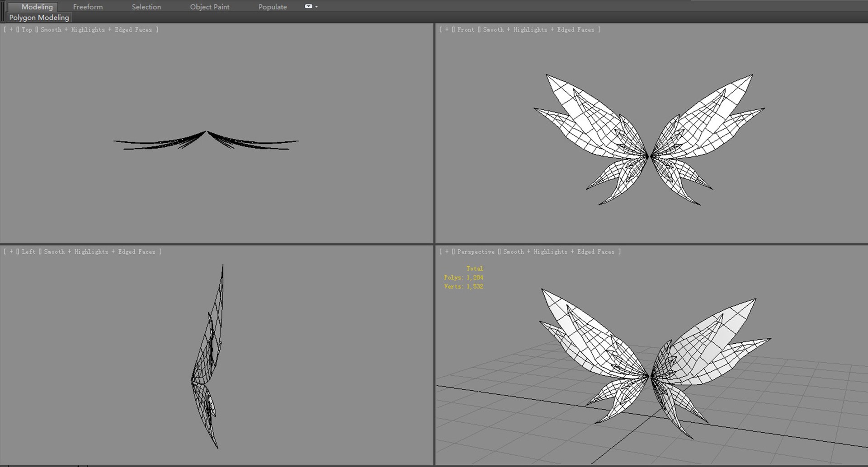Click the Top viewport view label
868x467 pixels.
(27, 29)
